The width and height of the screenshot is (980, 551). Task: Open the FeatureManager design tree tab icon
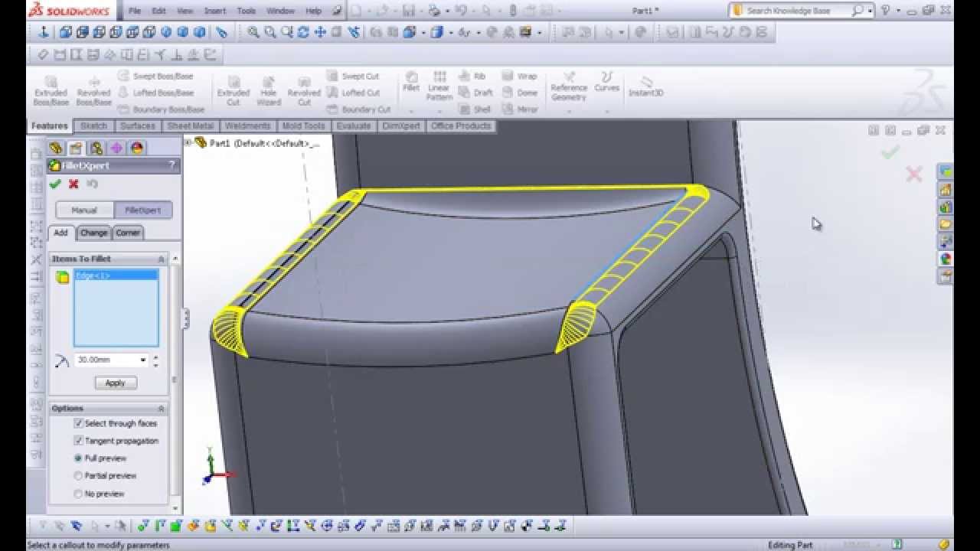pyautogui.click(x=56, y=148)
